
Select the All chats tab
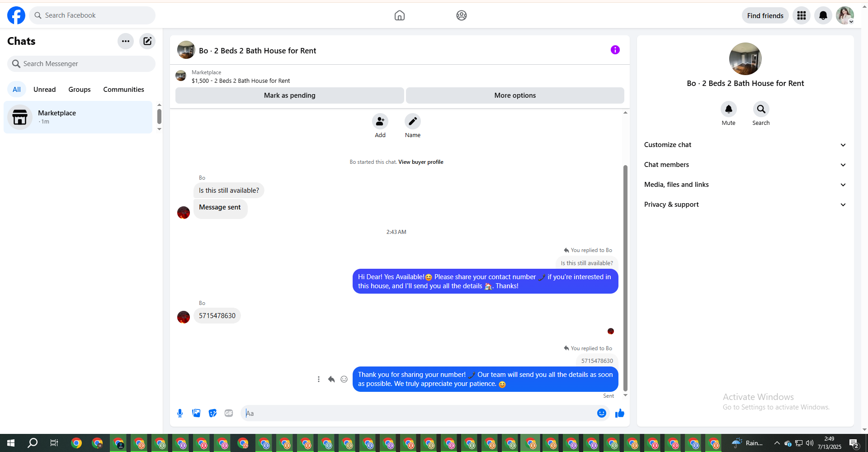(17, 90)
